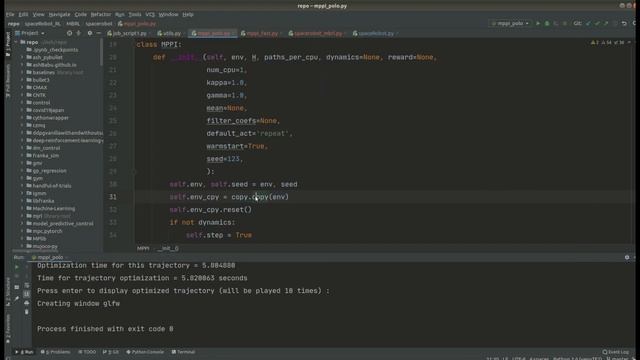Click the Favorites vertical side tab
This screenshot has width=640, height=360.
pyautogui.click(x=8, y=329)
